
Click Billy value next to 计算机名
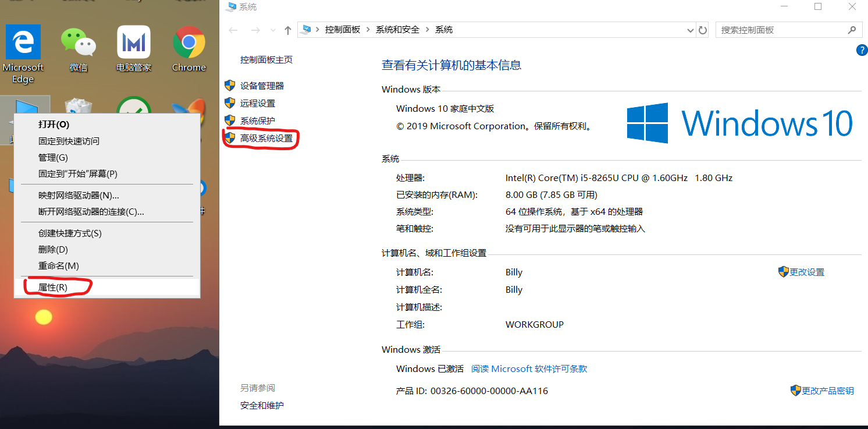tap(514, 272)
